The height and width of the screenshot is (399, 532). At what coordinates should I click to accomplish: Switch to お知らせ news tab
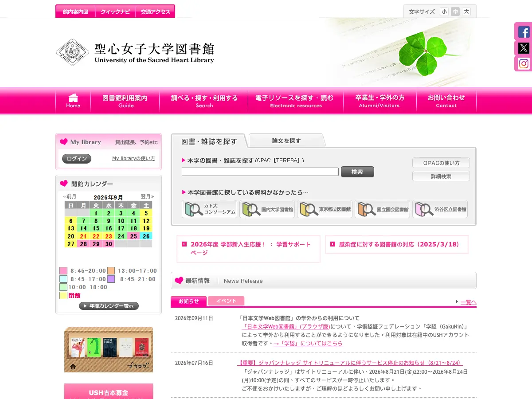[188, 301]
